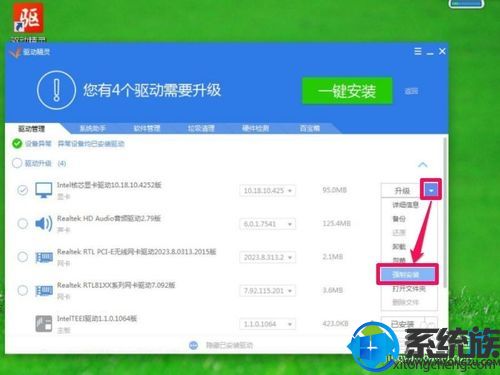The image size is (500, 375).
Task: Open the hamburger main menu icon
Action: (x=418, y=51)
